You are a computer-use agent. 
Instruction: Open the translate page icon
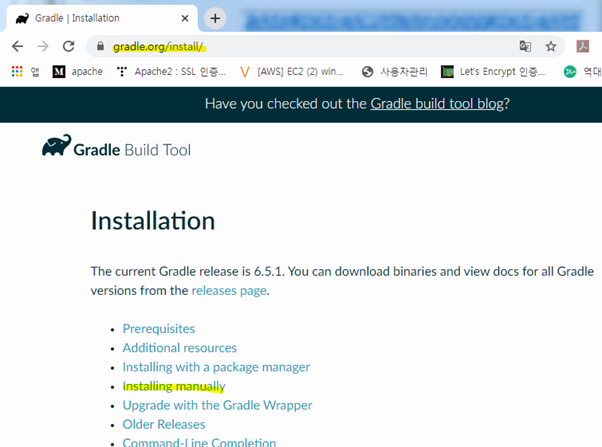525,46
